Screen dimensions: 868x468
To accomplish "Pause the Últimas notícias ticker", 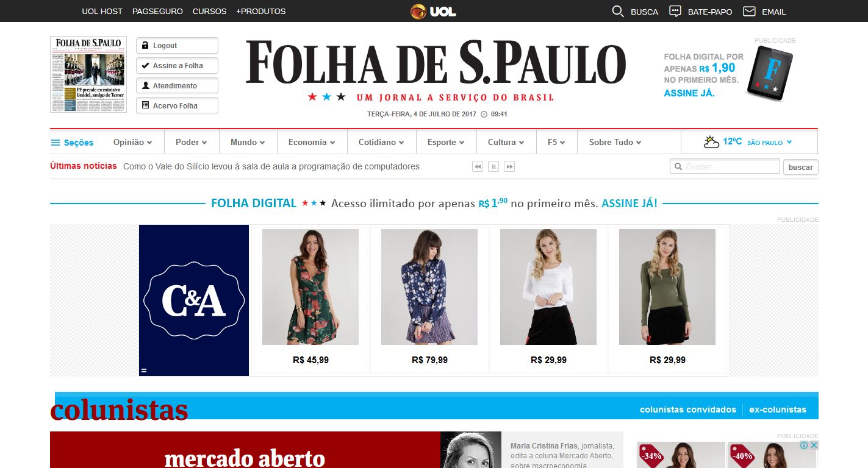I will (493, 166).
